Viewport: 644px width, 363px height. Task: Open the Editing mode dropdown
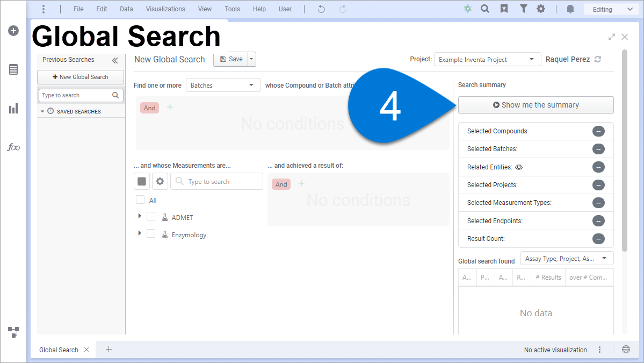pyautogui.click(x=612, y=9)
